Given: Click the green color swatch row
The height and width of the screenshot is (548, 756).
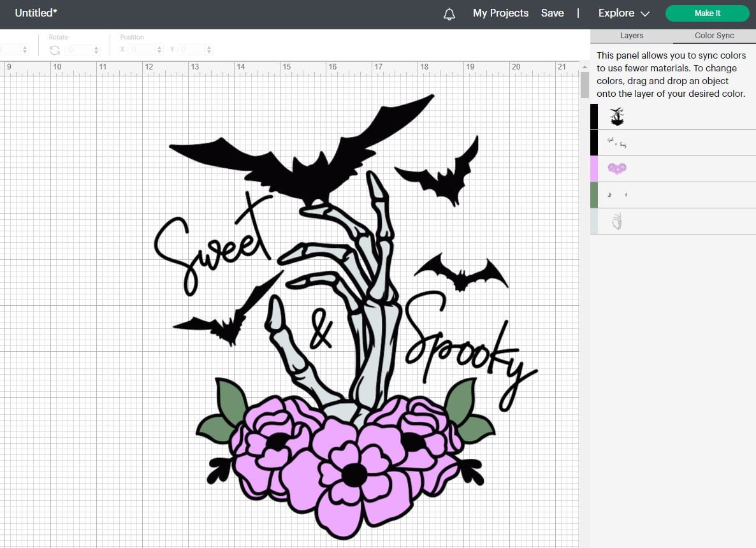Looking at the screenshot, I should pyautogui.click(x=594, y=195).
